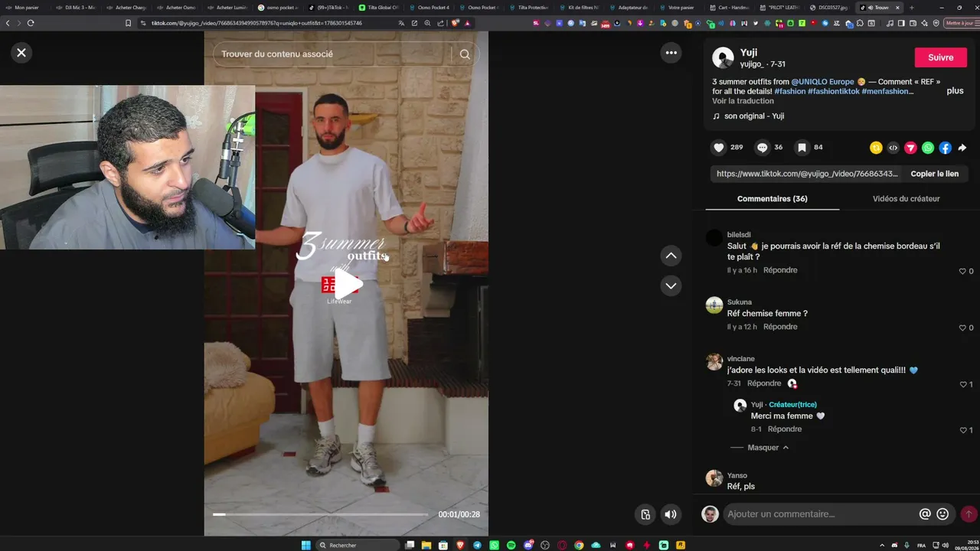Share the video on Facebook
980x551 pixels.
(946, 148)
